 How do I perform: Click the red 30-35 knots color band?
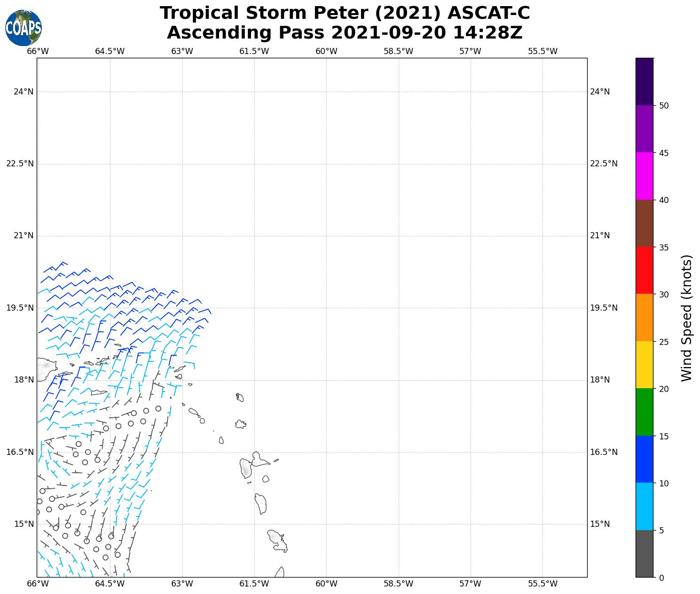point(644,270)
